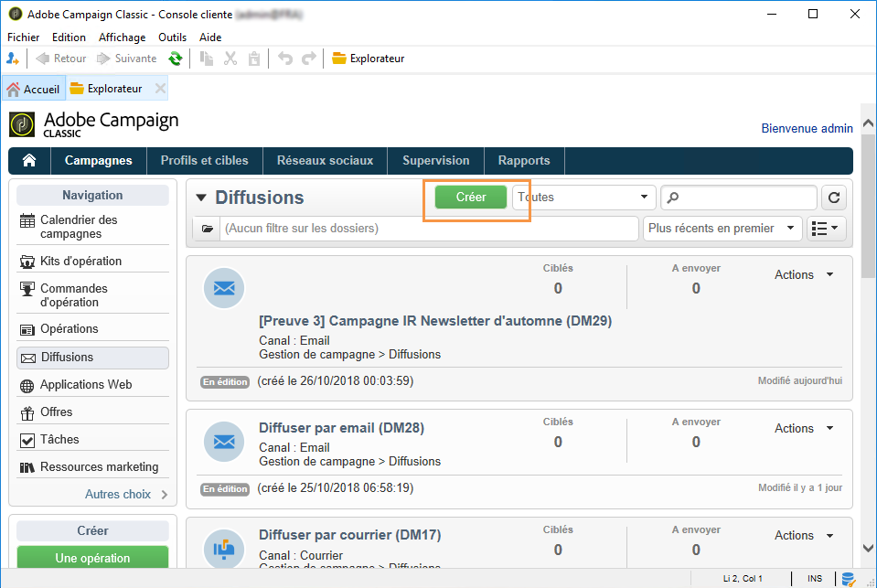Select the Supervision tab
Viewport: 877px width, 588px height.
click(435, 161)
